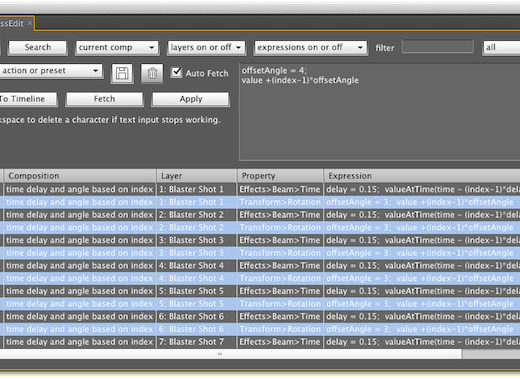Select row 2: Blaster Shot 2 Effects>Beam>Time
Viewport: 520px width, 379px height.
tap(260, 215)
